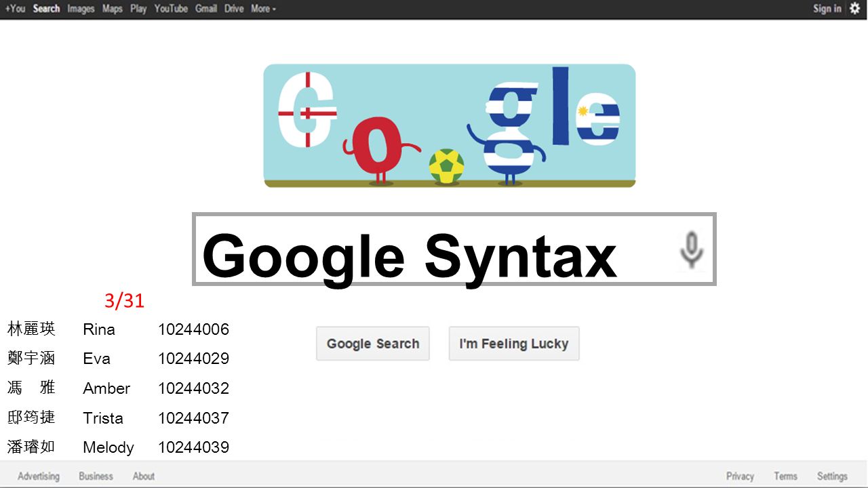
Task: Click the name Eva
Action: pos(96,359)
